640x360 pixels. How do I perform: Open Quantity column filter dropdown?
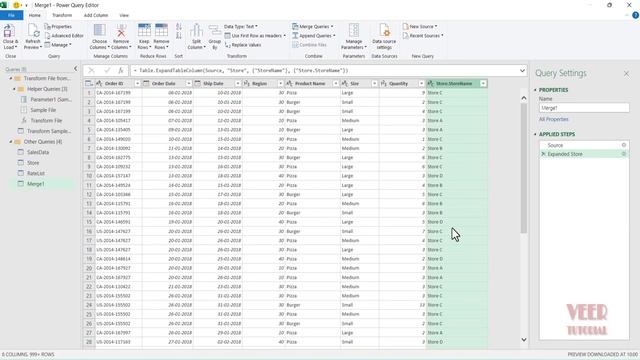[x=421, y=84]
